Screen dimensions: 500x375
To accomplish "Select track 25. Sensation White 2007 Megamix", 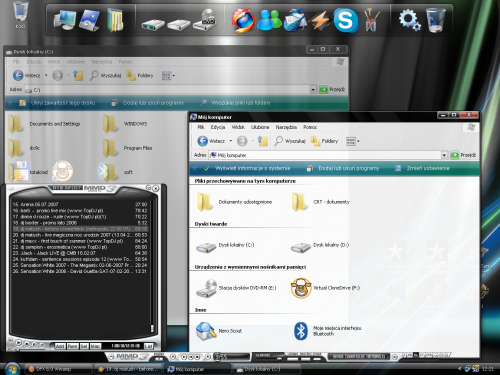I will (80, 265).
